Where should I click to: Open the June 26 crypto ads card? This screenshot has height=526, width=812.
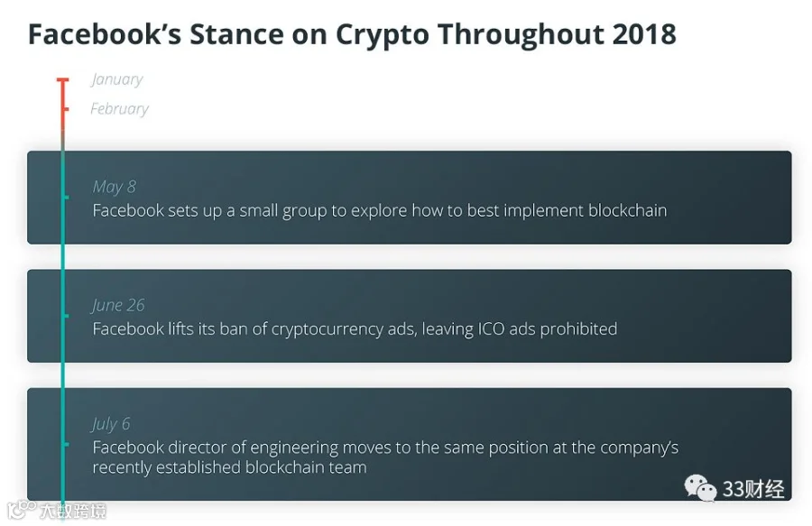tap(409, 316)
